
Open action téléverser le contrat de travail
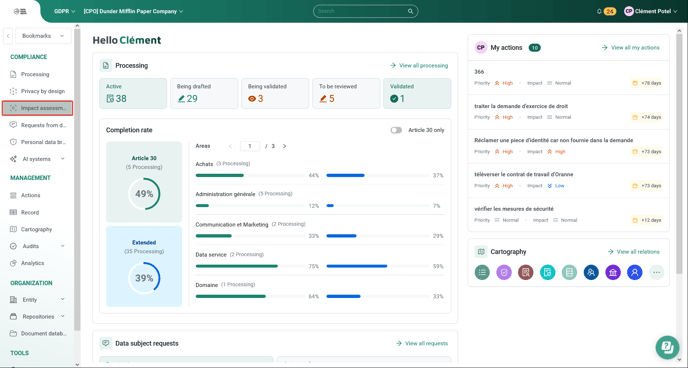click(523, 174)
